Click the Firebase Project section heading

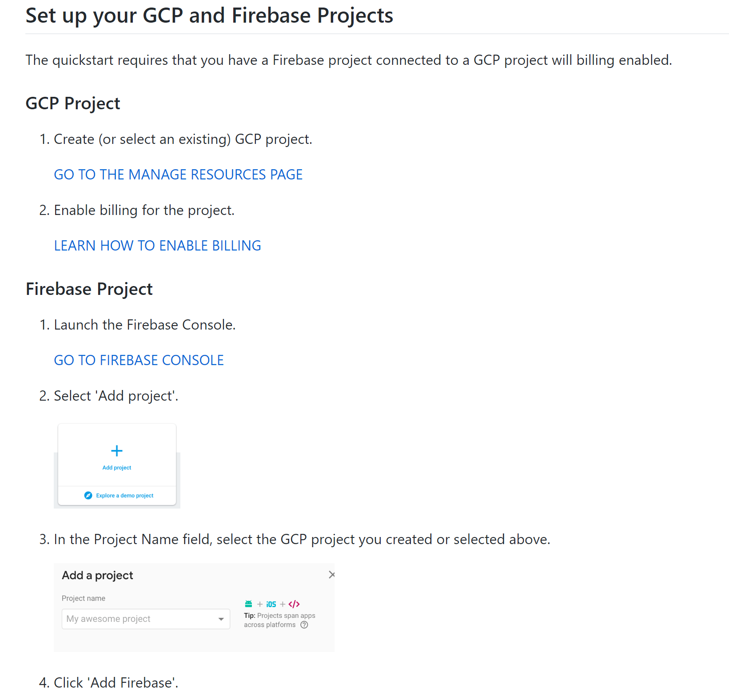point(89,289)
